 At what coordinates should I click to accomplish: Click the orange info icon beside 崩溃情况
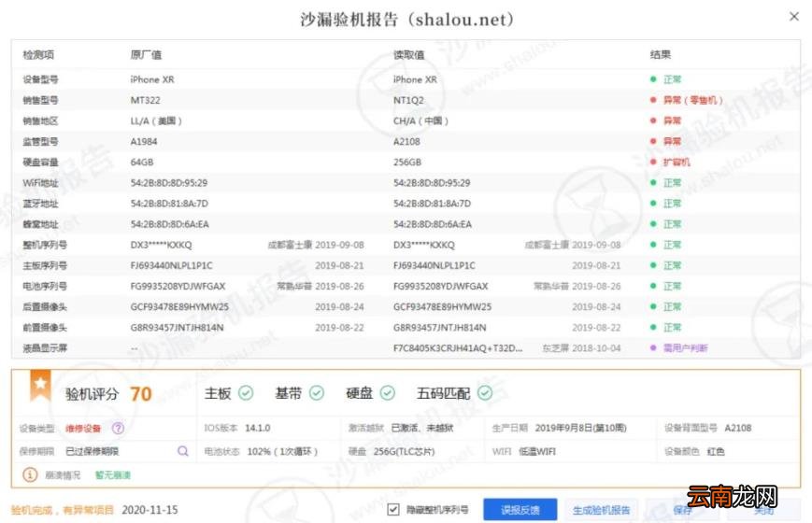[x=30, y=474]
